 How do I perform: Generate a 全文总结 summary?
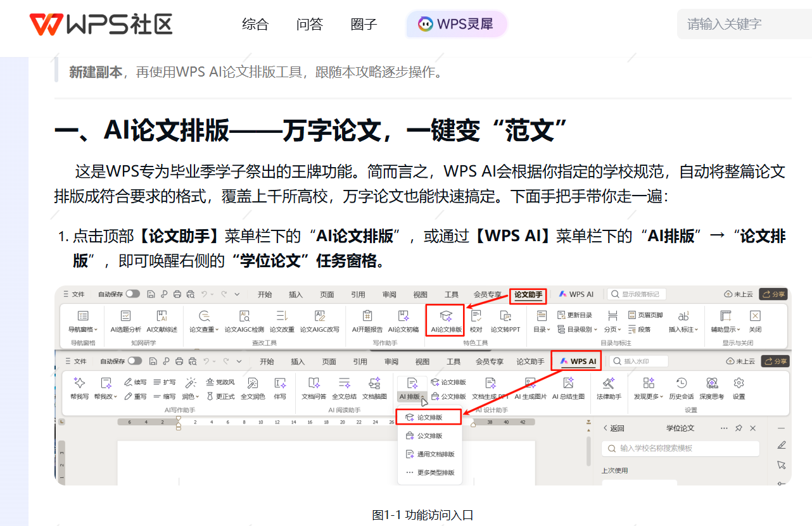coord(344,388)
